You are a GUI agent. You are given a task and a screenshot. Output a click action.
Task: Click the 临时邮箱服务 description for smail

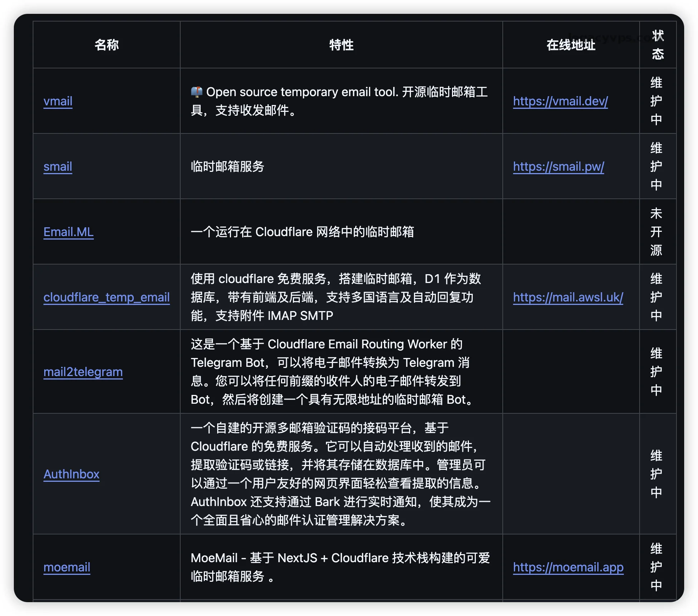(x=228, y=166)
